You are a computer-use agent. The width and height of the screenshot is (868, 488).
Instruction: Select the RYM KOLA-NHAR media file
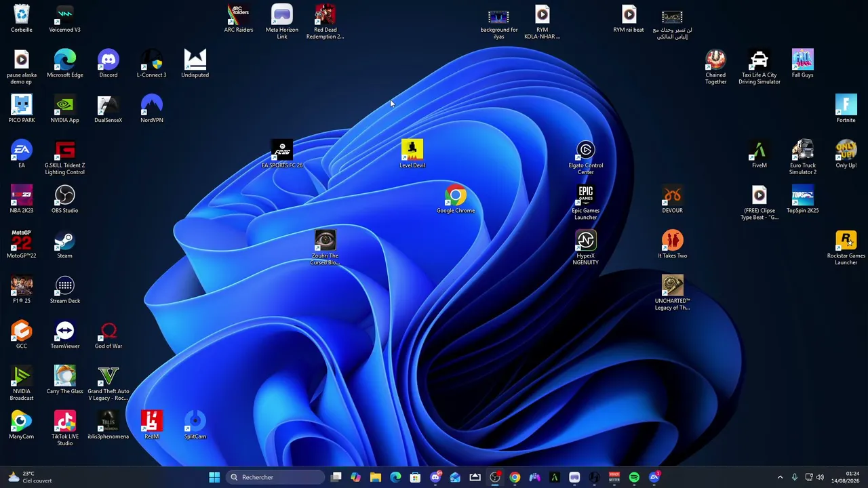point(542,22)
